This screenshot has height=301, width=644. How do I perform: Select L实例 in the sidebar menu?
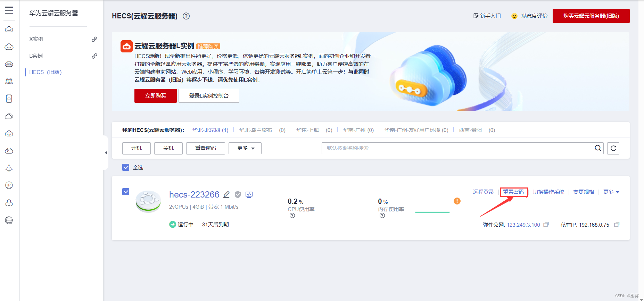pos(36,56)
